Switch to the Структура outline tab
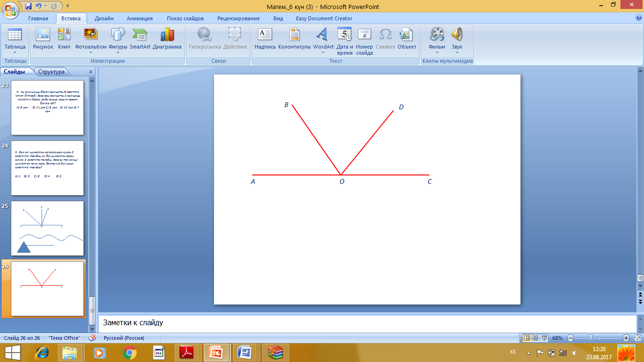 click(x=51, y=72)
